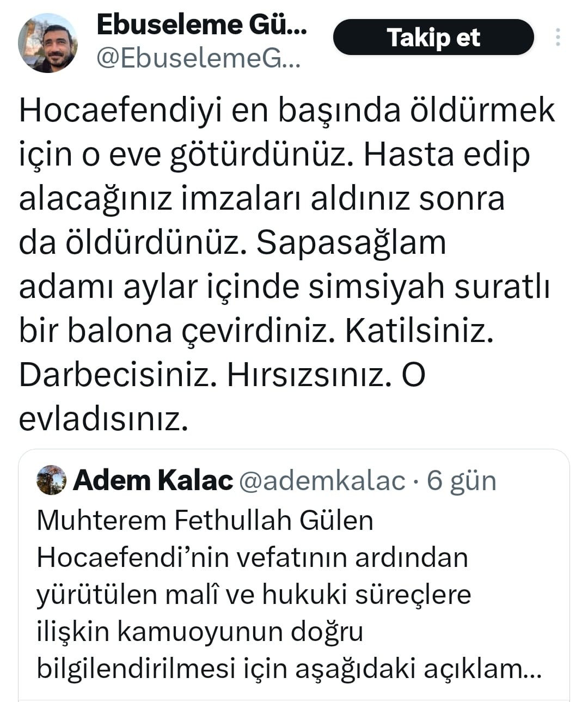Select the word "Sapasağlam" in the tweet
Image resolution: width=588 pixels, height=702 pixels.
(x=351, y=242)
